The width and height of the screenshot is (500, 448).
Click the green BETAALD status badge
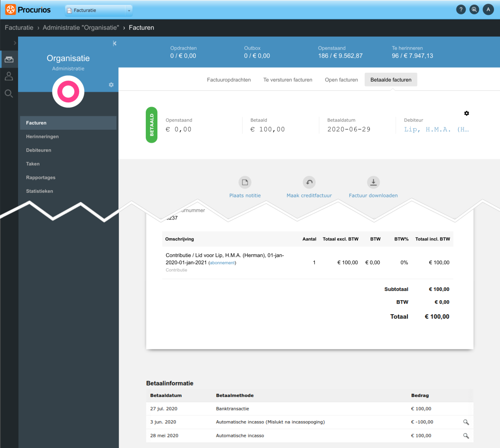point(151,125)
